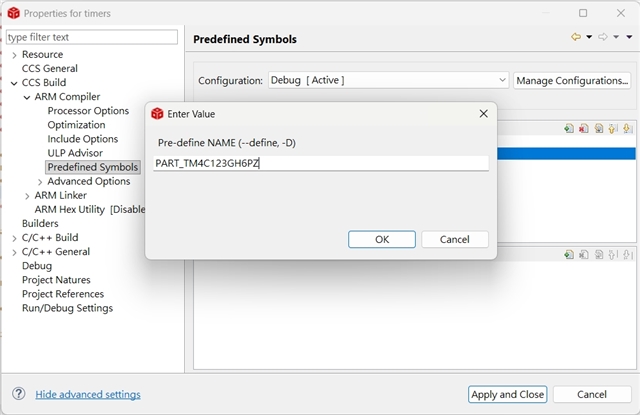
Task: Click Add icon in lower symbol list toolbar
Action: click(x=568, y=255)
